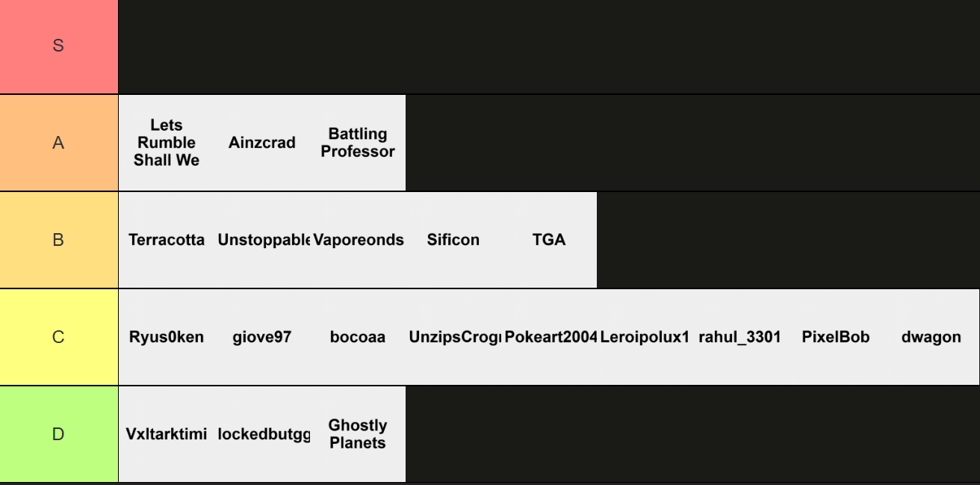
Task: Select the Ghostly Planets tile
Action: coord(358,434)
